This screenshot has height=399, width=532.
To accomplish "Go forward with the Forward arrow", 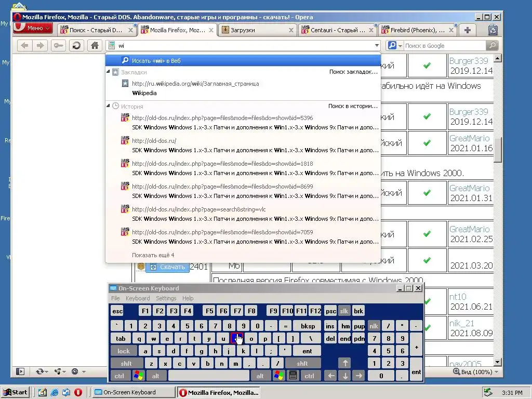I will coord(40,46).
